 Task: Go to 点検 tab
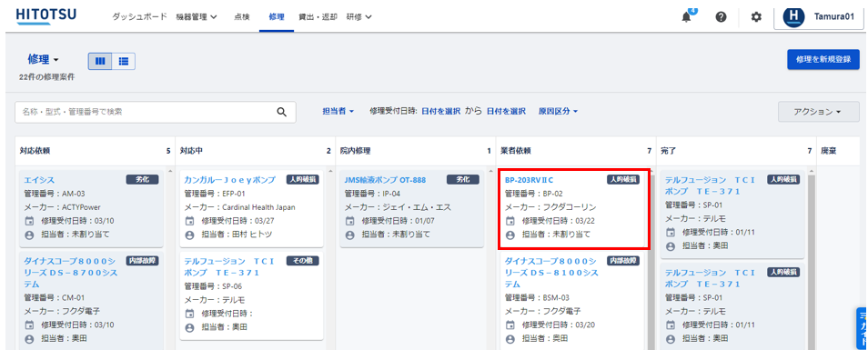click(242, 16)
